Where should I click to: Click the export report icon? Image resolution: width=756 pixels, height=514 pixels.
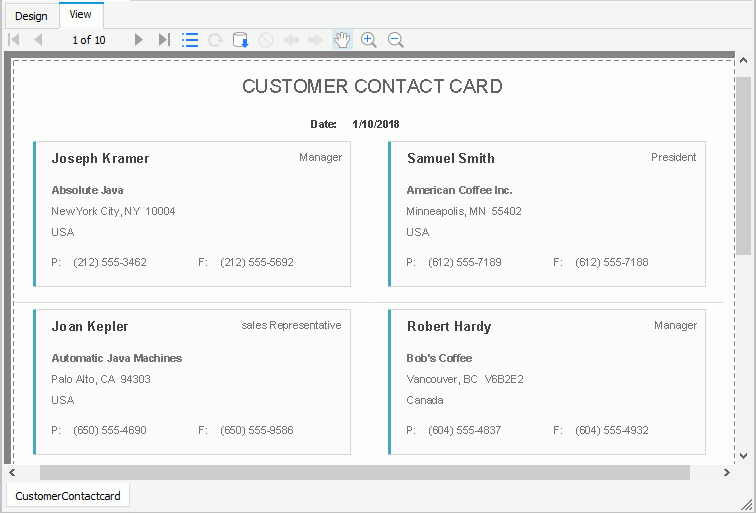(x=240, y=40)
